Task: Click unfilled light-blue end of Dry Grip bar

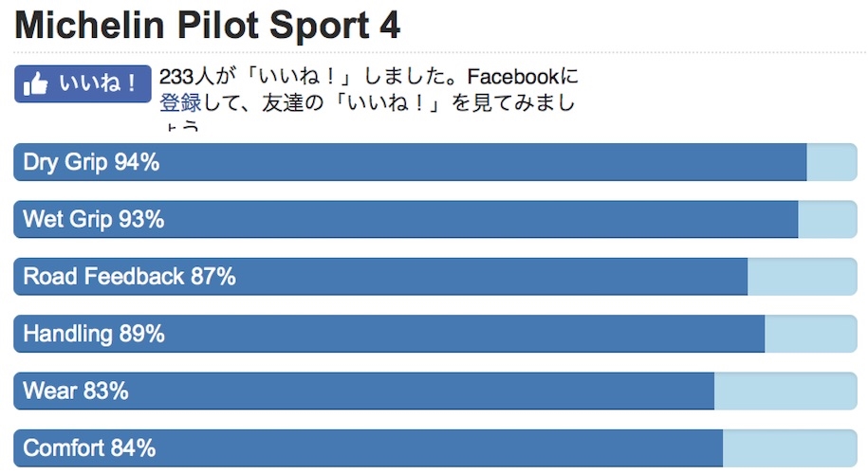Action: pos(831,162)
